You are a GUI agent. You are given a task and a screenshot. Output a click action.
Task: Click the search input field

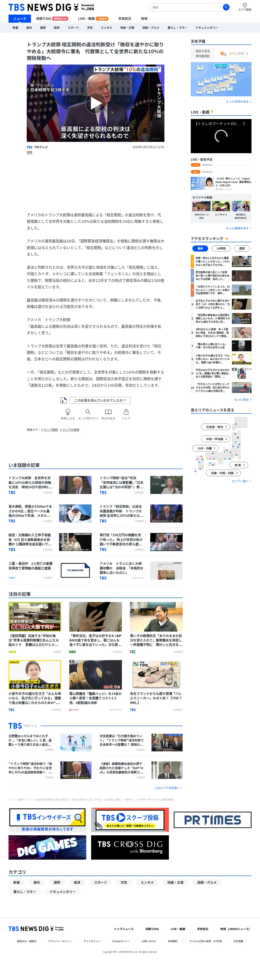click(186, 7)
